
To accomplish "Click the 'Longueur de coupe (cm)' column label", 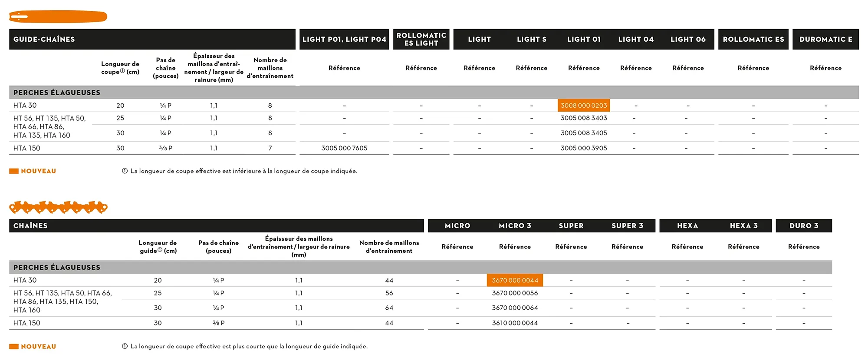I will [x=120, y=68].
